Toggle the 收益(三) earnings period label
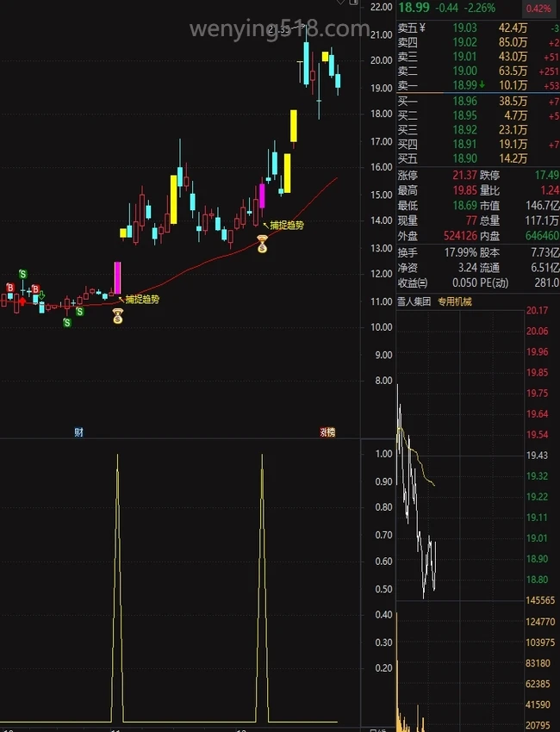 (x=411, y=283)
